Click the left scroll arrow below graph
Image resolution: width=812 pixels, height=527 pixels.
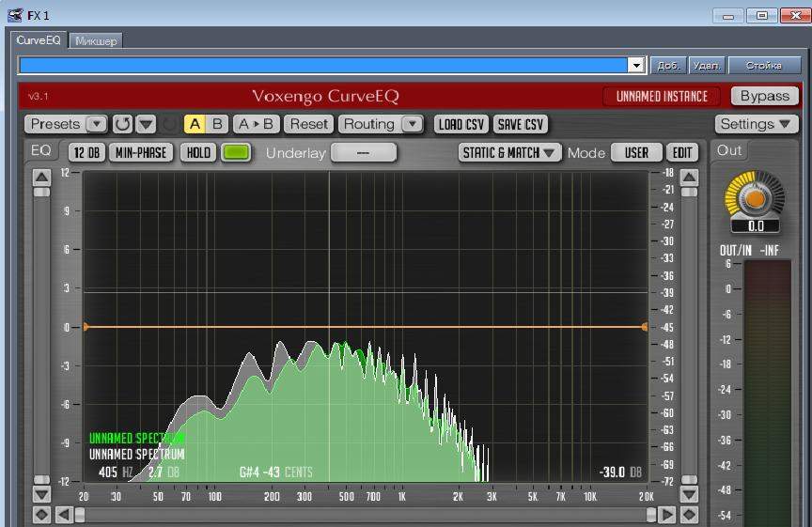(x=63, y=515)
